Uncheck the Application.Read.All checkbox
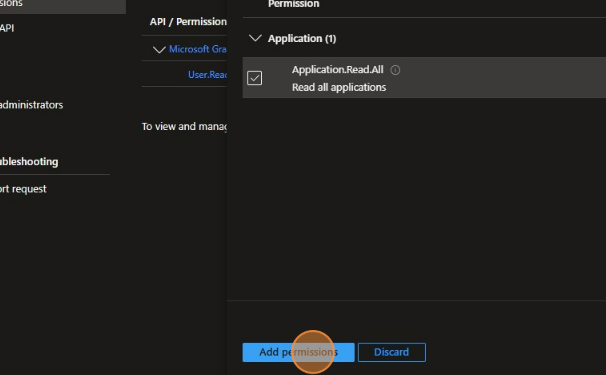Viewport: 606px width, 375px height. coord(254,78)
